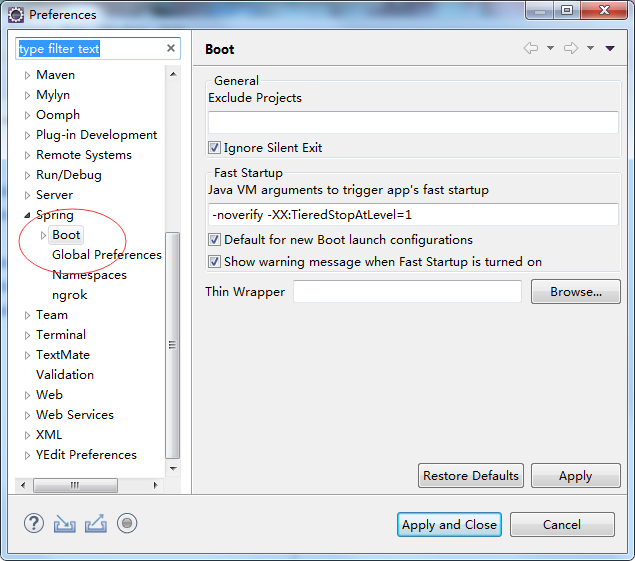The image size is (635, 561).
Task: Expand the Run/Debug node
Action: tap(27, 175)
